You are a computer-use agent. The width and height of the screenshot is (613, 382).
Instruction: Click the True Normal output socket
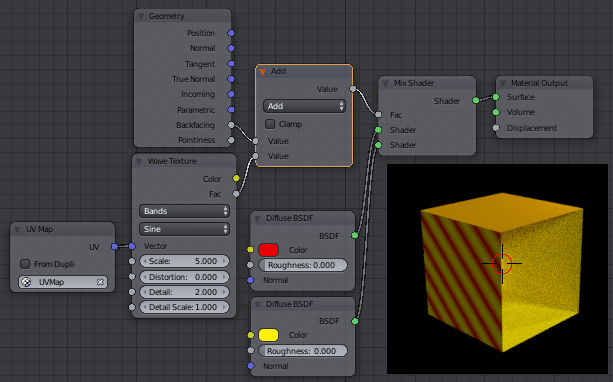231,79
